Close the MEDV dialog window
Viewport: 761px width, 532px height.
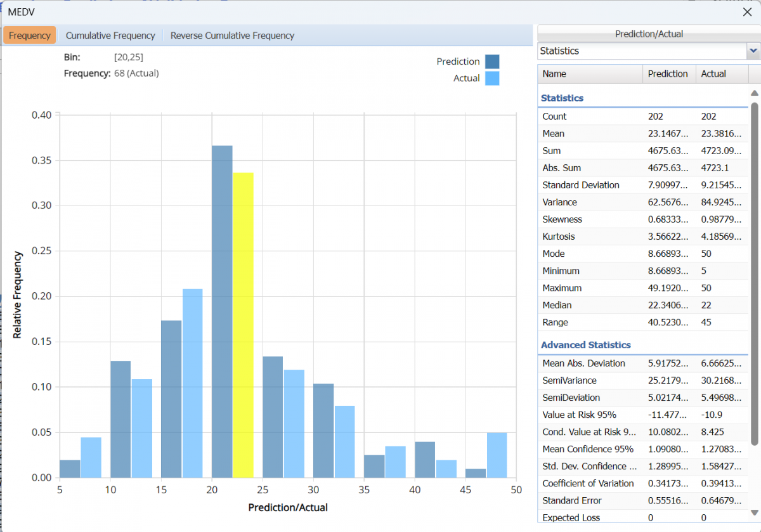point(747,11)
